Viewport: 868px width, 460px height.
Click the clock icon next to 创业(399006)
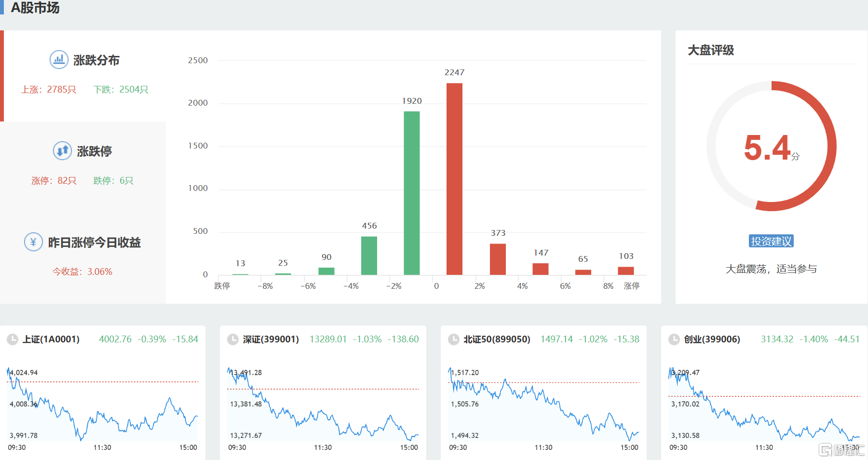coord(674,339)
